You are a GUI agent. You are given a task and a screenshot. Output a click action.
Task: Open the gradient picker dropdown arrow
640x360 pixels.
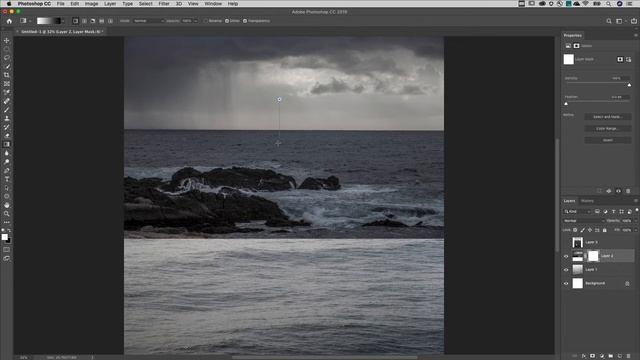click(x=63, y=21)
